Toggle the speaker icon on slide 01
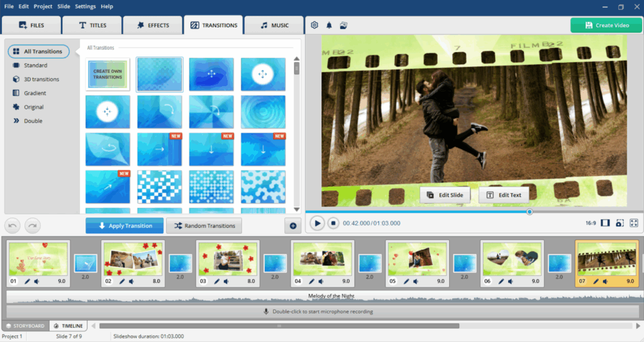Image resolution: width=644 pixels, height=342 pixels. point(37,282)
